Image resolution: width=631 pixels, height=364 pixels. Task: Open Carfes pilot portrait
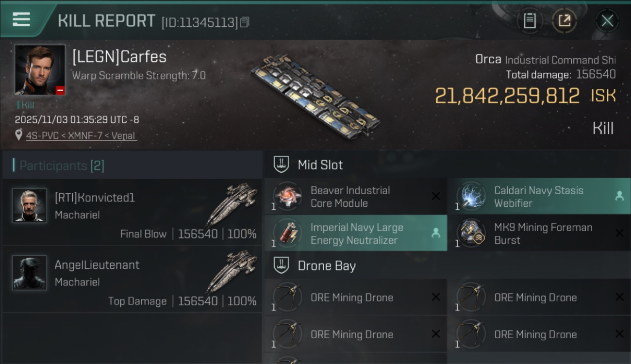coord(40,70)
